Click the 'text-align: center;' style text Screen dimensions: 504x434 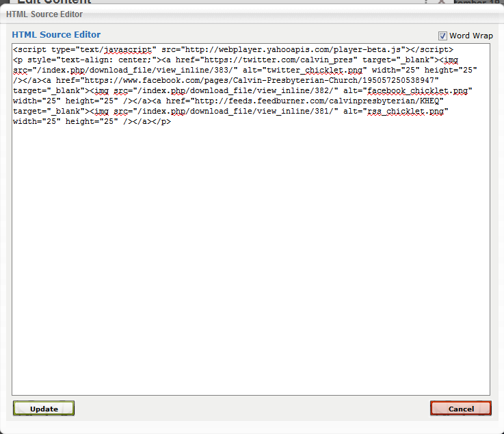click(106, 60)
